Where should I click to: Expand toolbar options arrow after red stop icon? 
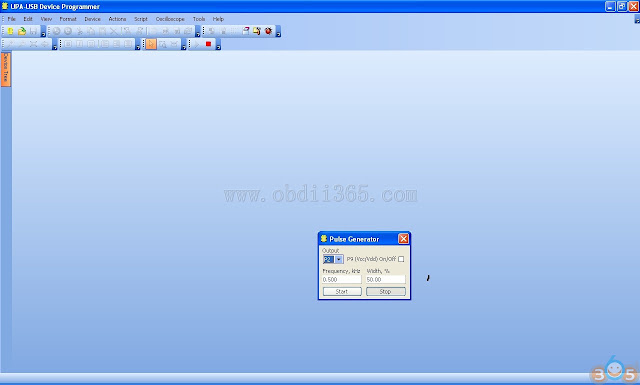coord(218,45)
